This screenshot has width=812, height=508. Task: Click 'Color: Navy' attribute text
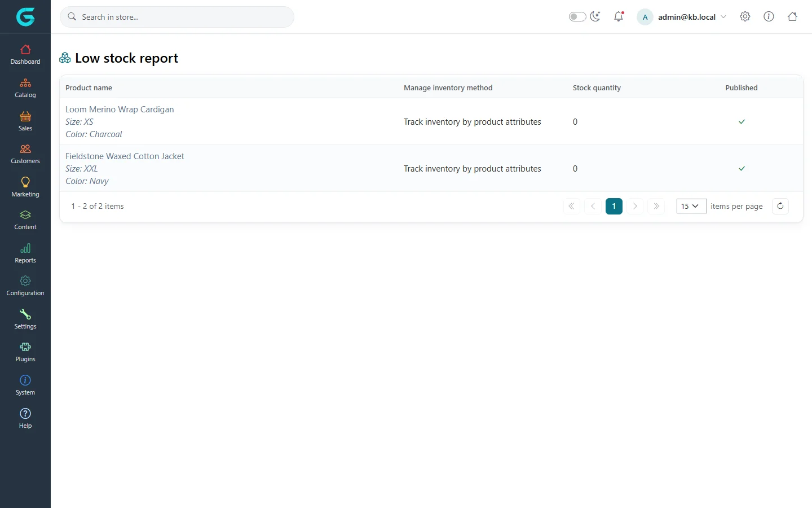pos(87,181)
